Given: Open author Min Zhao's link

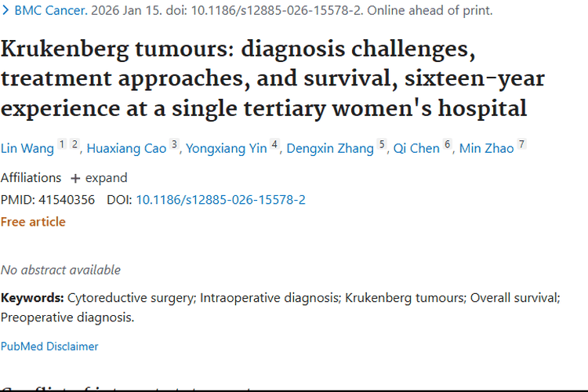Looking at the screenshot, I should [x=487, y=148].
